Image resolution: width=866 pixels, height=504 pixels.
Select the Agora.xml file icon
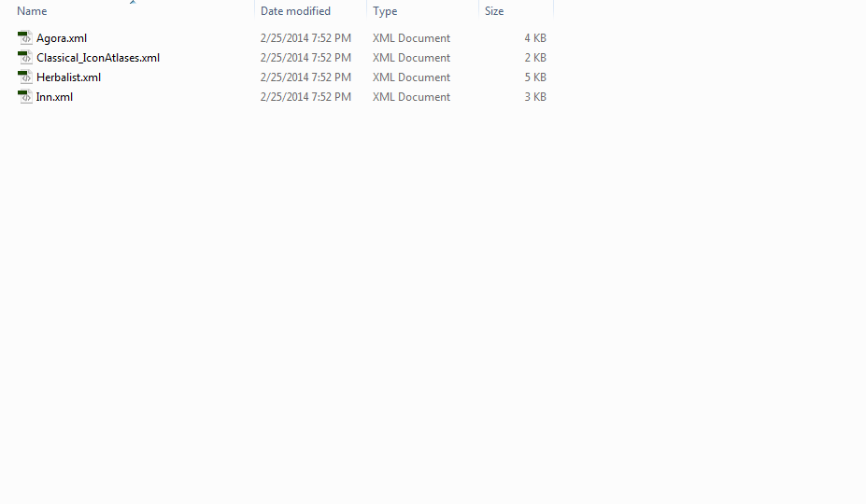tap(25, 37)
